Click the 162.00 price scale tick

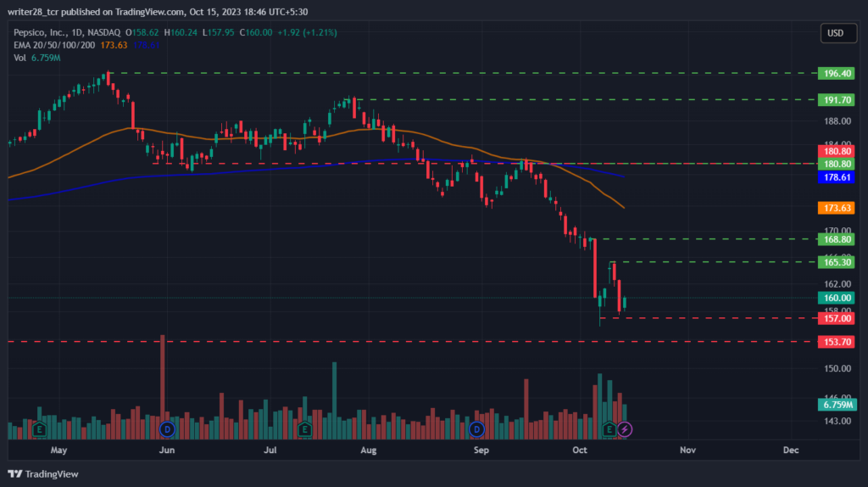[837, 284]
